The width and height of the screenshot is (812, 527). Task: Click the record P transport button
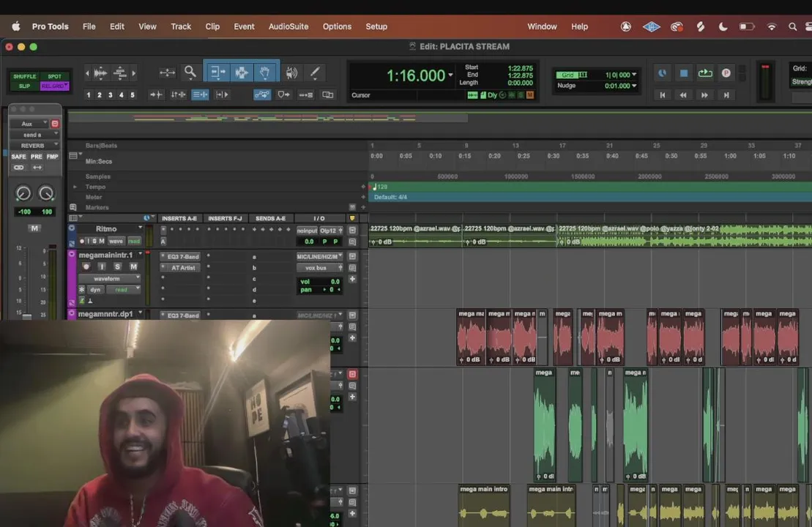click(726, 73)
